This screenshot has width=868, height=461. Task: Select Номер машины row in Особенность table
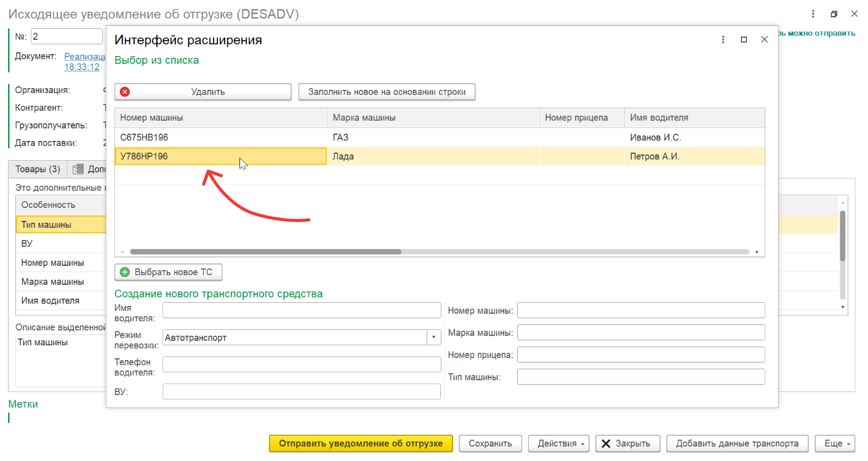[61, 263]
